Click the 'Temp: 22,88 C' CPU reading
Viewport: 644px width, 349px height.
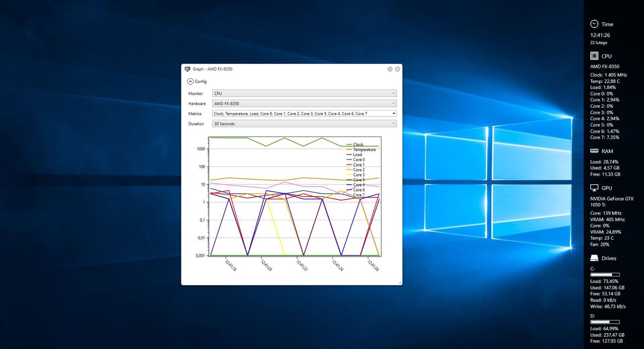click(x=605, y=81)
